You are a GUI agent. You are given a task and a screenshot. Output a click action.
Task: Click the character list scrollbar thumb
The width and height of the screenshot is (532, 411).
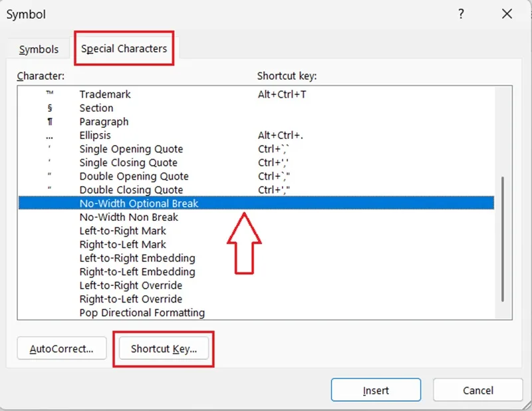coord(503,239)
